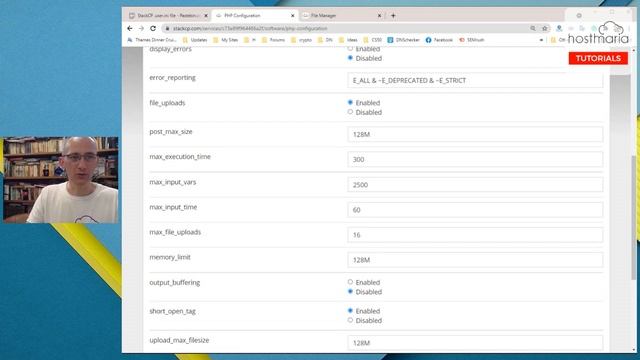Go back with the browser back arrow
This screenshot has width=640, height=360.
click(130, 29)
